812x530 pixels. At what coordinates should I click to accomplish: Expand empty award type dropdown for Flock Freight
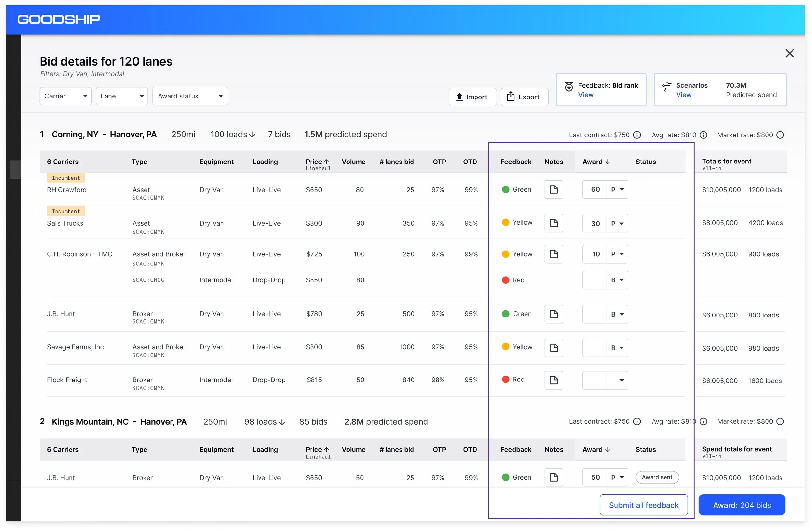click(617, 380)
